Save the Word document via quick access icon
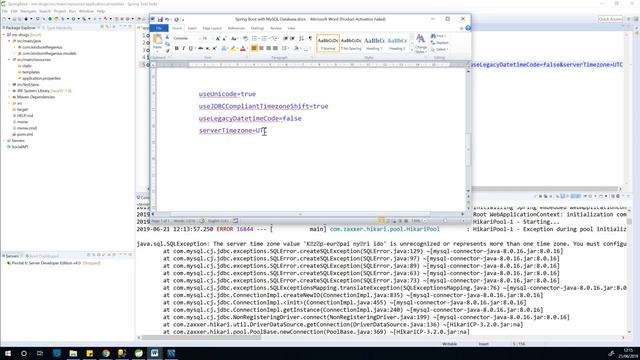640x360 pixels. point(160,19)
